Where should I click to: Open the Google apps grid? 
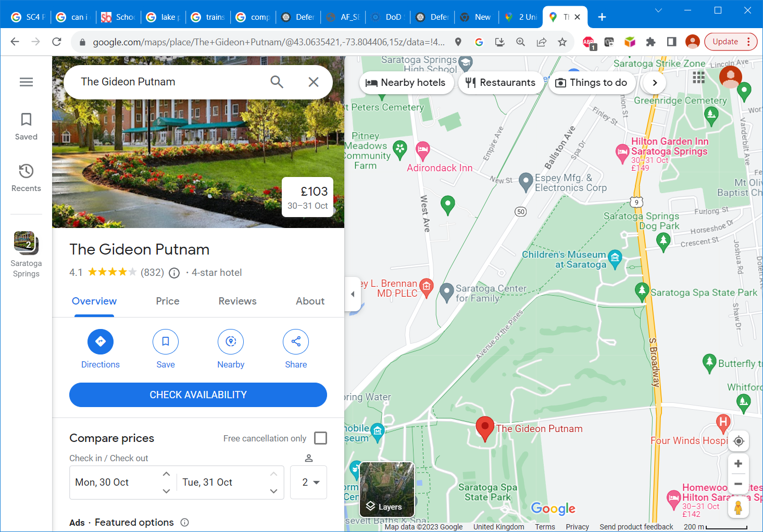(698, 78)
